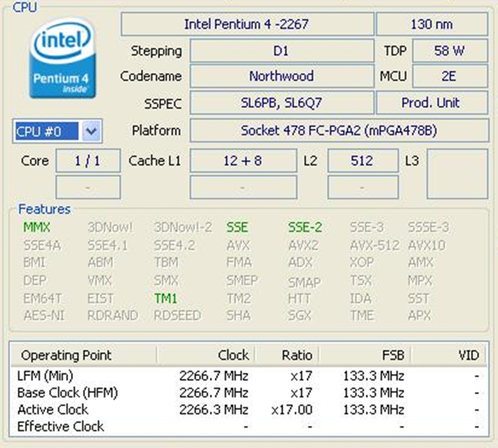Click the 1 / 1 core count field
Image resolution: width=498 pixels, height=448 pixels.
point(88,161)
